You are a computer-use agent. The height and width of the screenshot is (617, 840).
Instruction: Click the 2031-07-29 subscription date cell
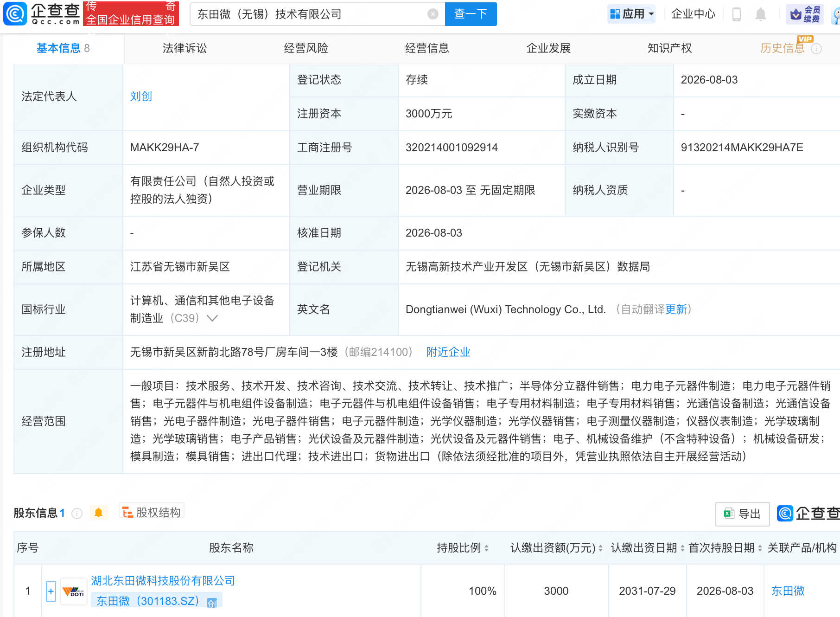647,591
